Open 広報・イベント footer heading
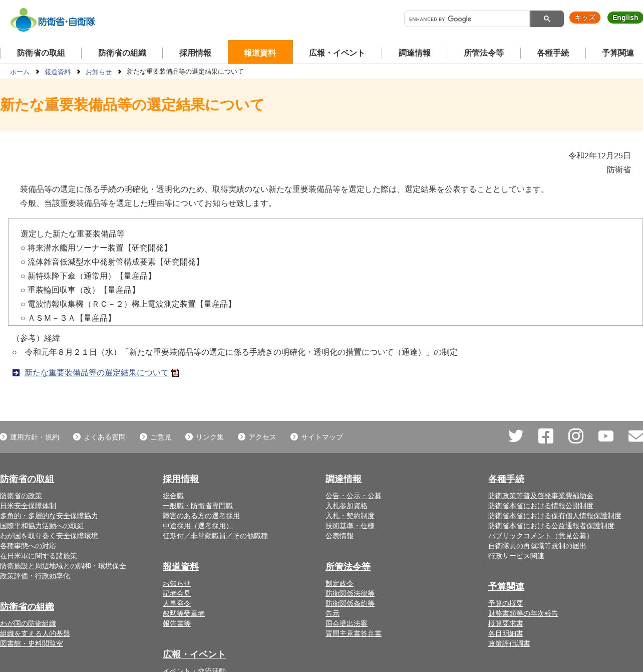This screenshot has height=672, width=643. click(x=194, y=654)
